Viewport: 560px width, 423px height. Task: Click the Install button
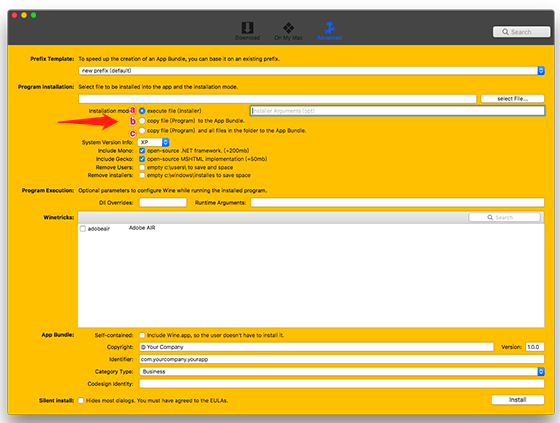[518, 400]
